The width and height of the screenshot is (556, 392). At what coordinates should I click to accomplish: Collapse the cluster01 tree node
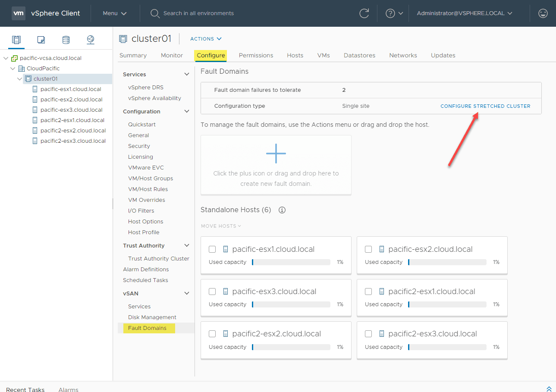tap(19, 78)
